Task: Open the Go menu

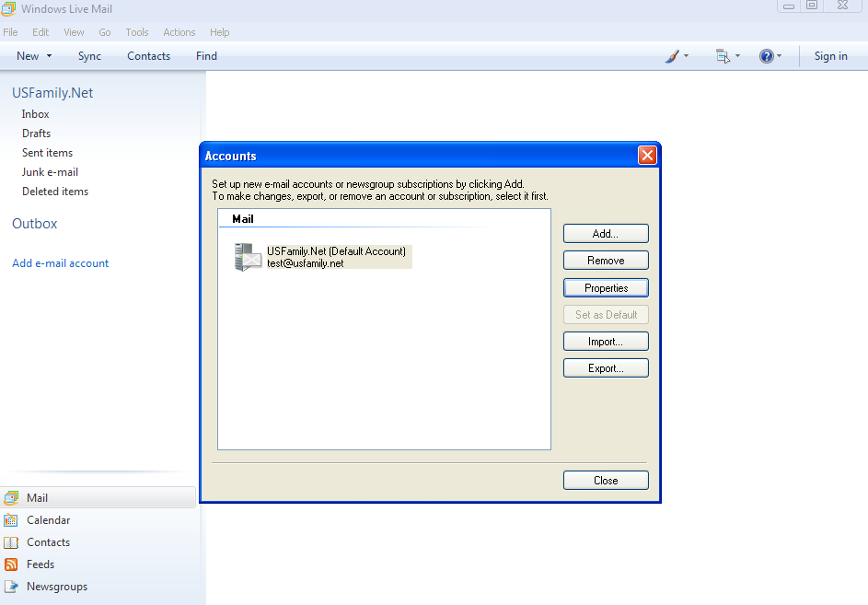Action: coord(105,32)
